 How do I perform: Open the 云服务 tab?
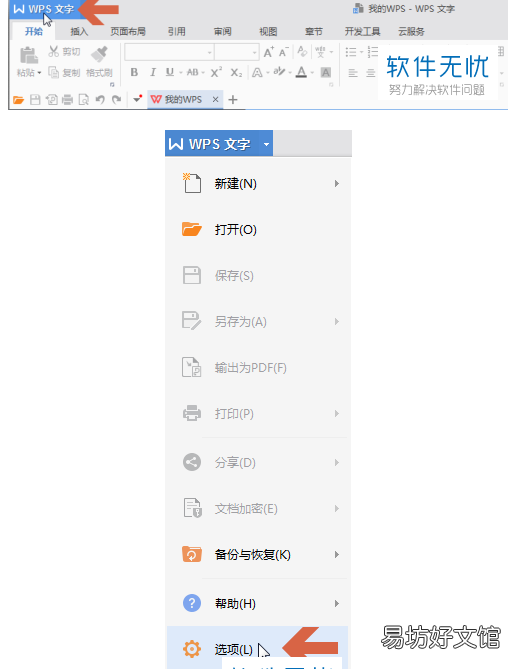[x=411, y=31]
